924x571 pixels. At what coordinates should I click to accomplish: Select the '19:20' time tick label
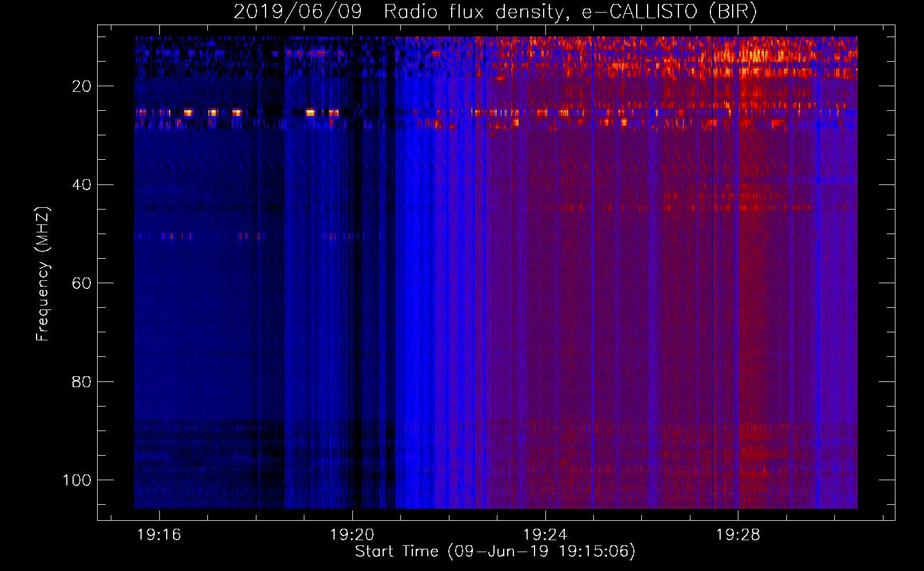(x=352, y=534)
